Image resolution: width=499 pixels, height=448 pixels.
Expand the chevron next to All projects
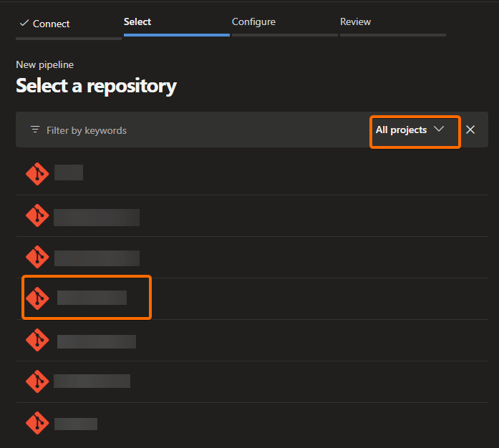point(440,130)
